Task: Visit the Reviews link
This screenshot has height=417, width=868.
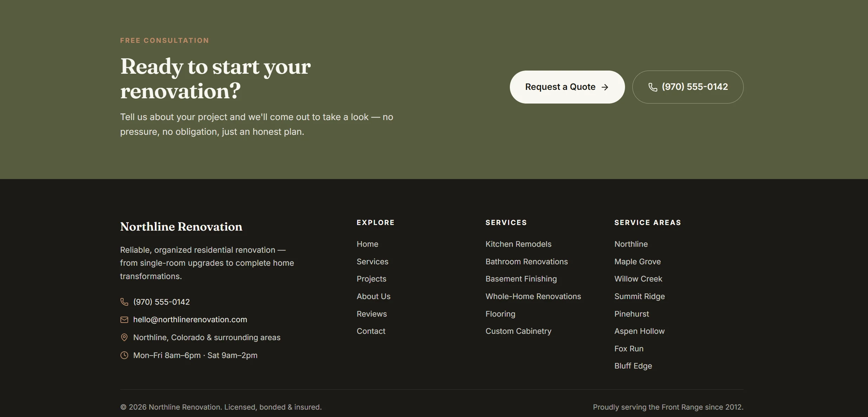Action: point(371,314)
